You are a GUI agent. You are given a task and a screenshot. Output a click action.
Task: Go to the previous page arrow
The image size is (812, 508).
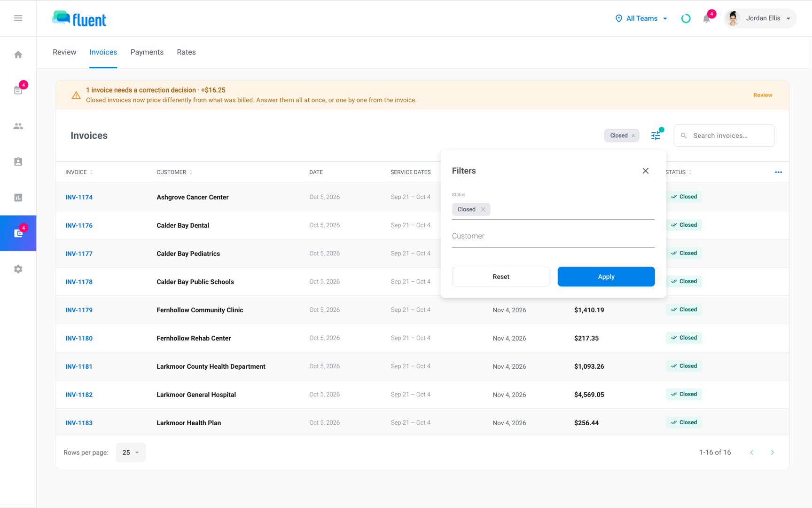751,452
